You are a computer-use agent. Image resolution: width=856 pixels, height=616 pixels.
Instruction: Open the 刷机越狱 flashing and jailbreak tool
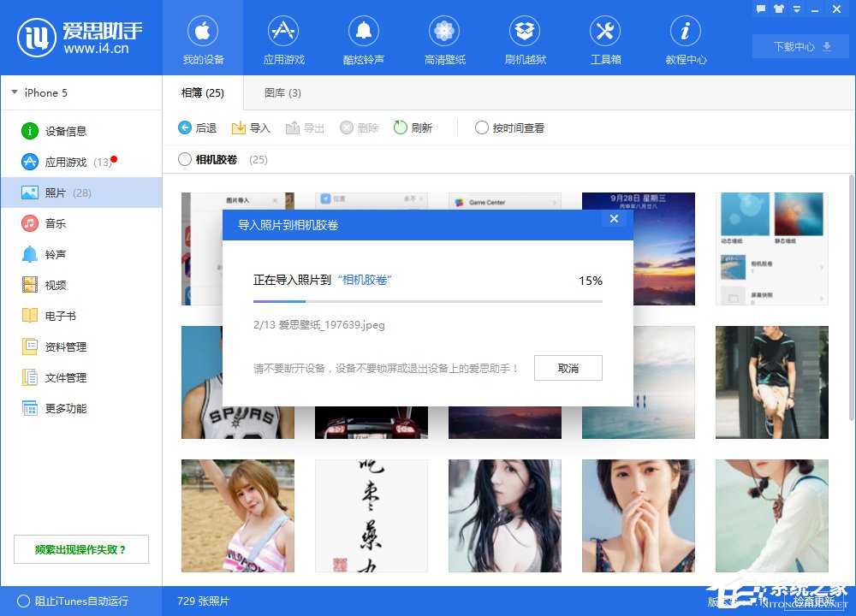(x=525, y=38)
